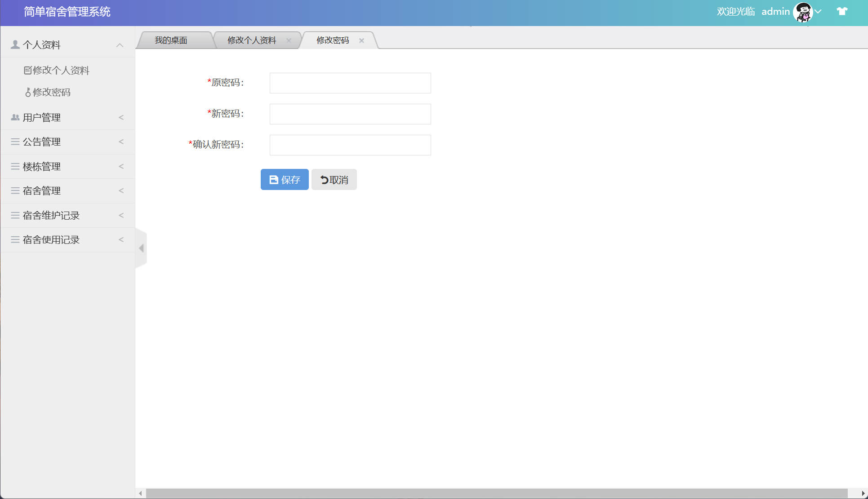The image size is (868, 499).
Task: Open the admin user dropdown arrow
Action: (819, 12)
